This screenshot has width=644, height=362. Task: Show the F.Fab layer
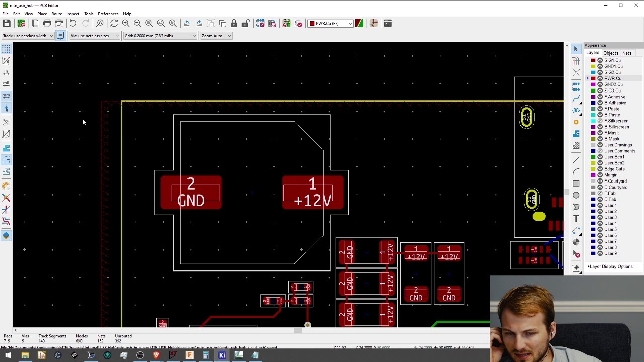coord(600,193)
